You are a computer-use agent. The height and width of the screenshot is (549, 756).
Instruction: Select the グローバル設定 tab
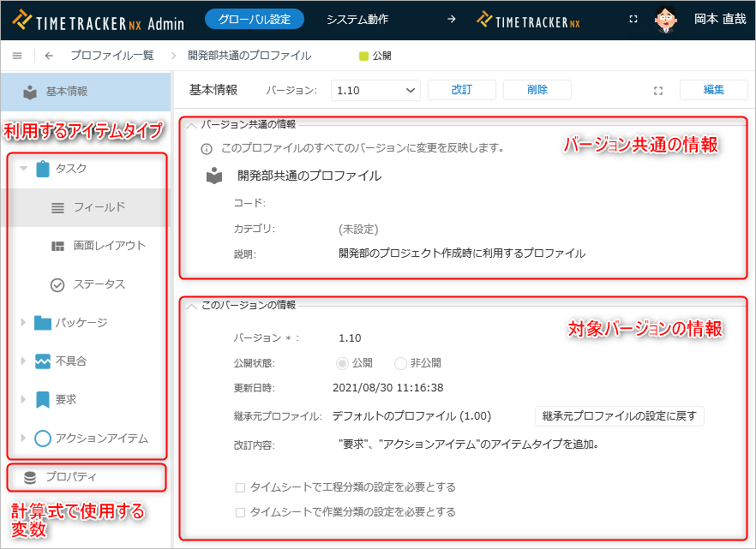[255, 18]
